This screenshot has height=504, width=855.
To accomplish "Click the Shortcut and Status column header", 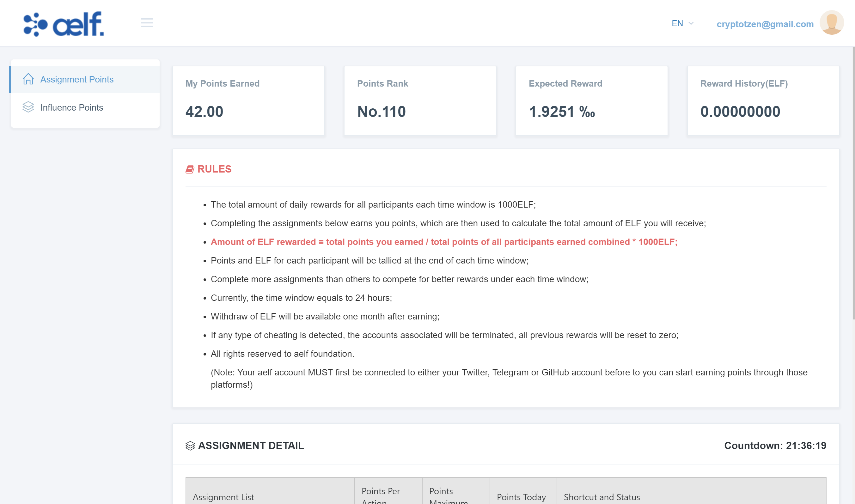I will (602, 497).
